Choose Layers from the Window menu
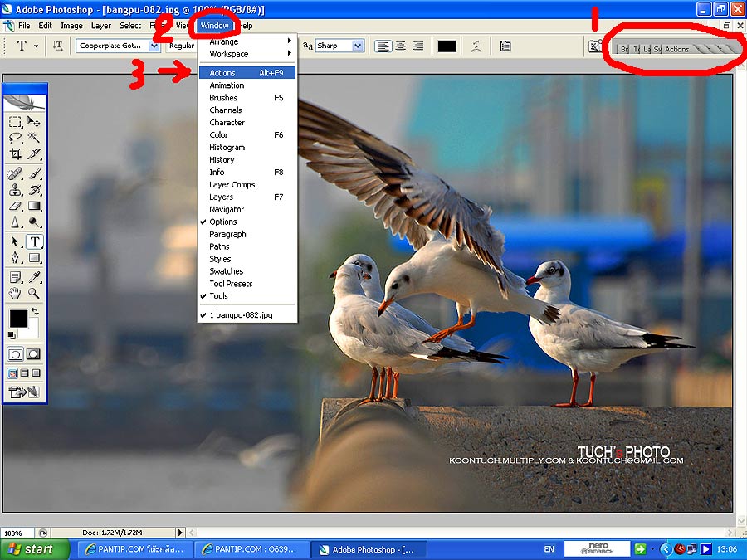 pos(247,197)
